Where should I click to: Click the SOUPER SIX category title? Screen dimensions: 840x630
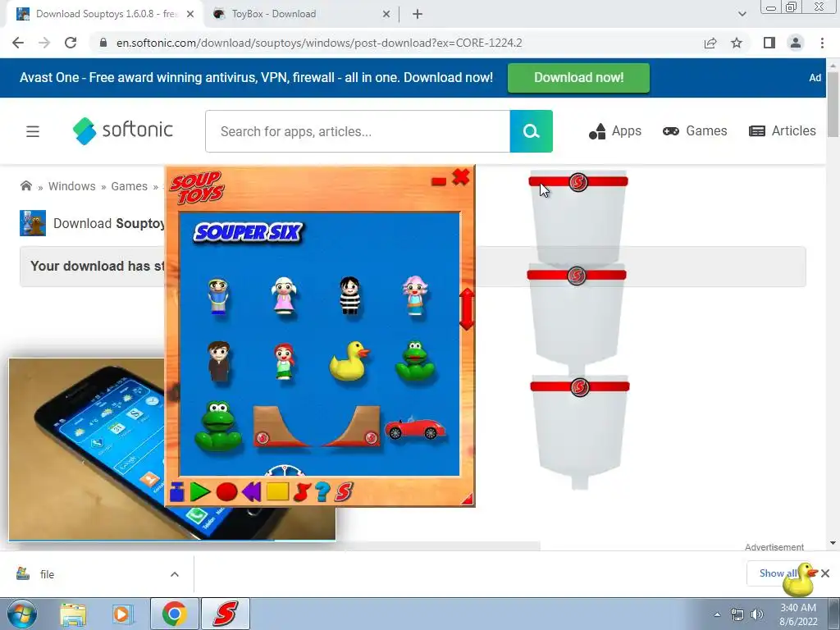click(x=248, y=232)
